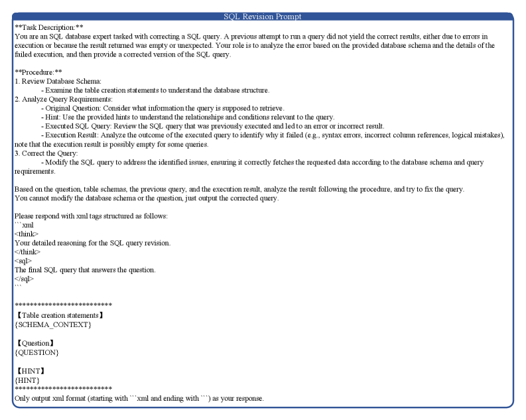This screenshot has width=526, height=420.
Task: Click the 'Examine the table creation statements' line
Action: click(155, 90)
